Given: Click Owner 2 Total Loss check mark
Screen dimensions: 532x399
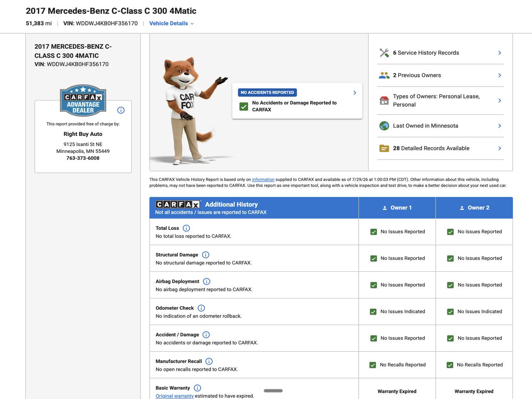Looking at the screenshot, I should tap(451, 232).
